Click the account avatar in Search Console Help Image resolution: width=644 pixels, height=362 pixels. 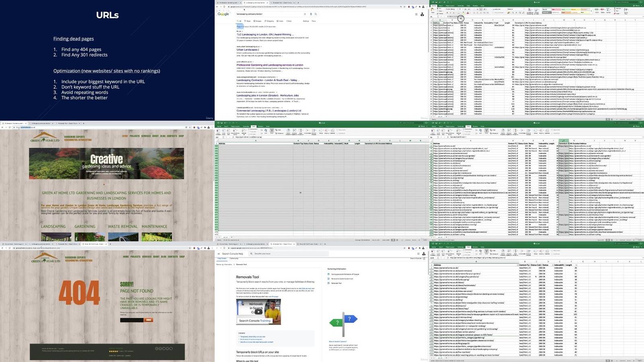(x=423, y=254)
